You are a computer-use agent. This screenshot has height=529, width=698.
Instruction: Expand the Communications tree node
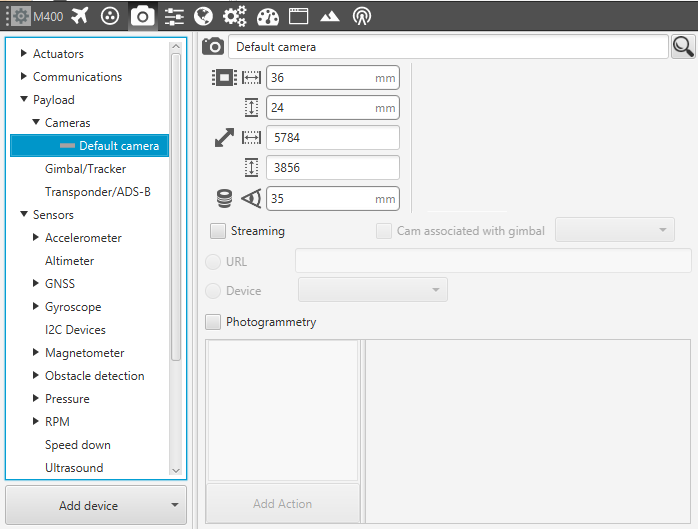click(24, 76)
